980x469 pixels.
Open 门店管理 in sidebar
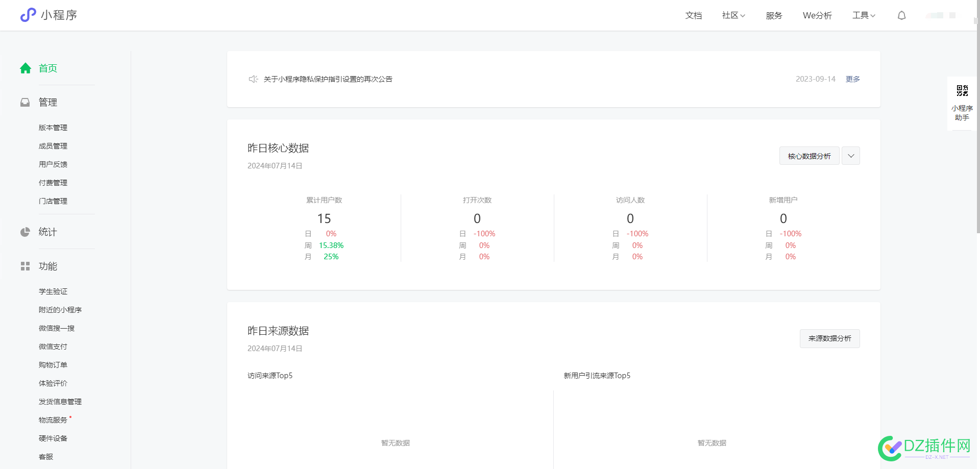pos(53,201)
